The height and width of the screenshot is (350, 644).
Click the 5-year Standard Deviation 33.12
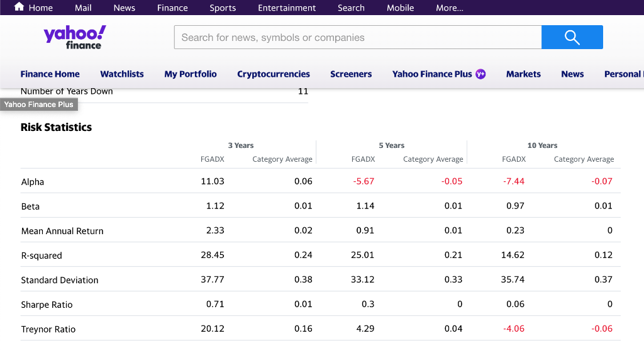tap(363, 280)
